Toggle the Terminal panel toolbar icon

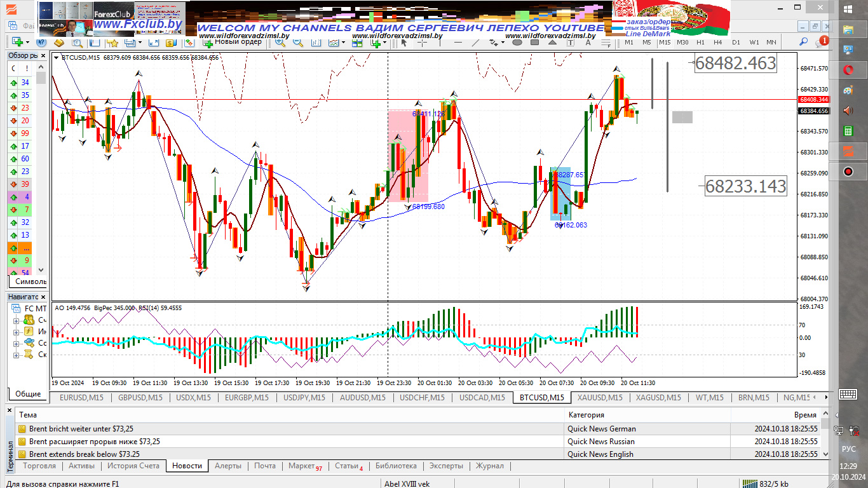[x=130, y=42]
